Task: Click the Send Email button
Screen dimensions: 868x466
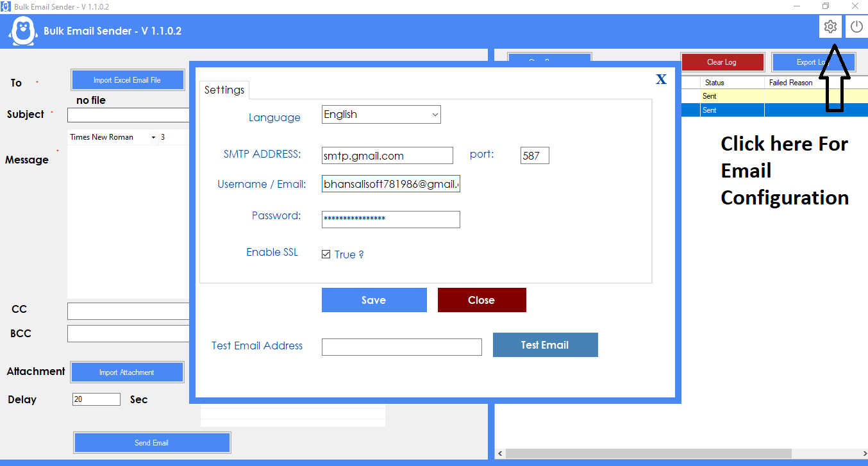Action: click(152, 442)
